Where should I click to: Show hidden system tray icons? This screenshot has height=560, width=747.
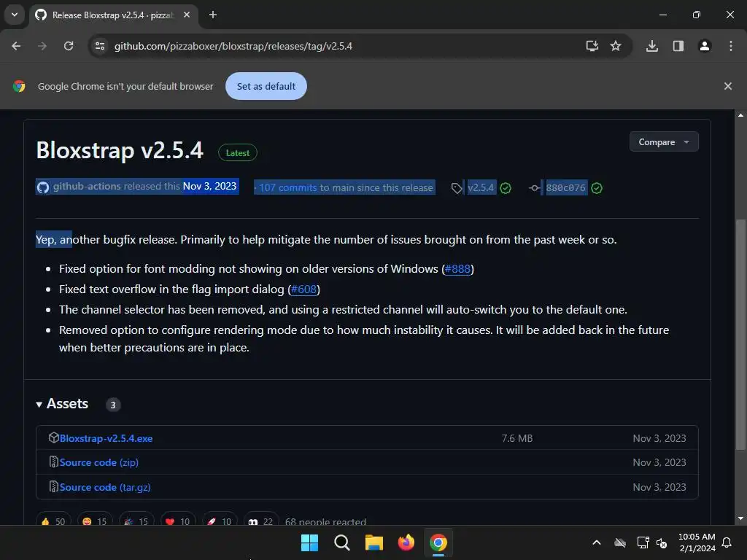[x=597, y=542]
